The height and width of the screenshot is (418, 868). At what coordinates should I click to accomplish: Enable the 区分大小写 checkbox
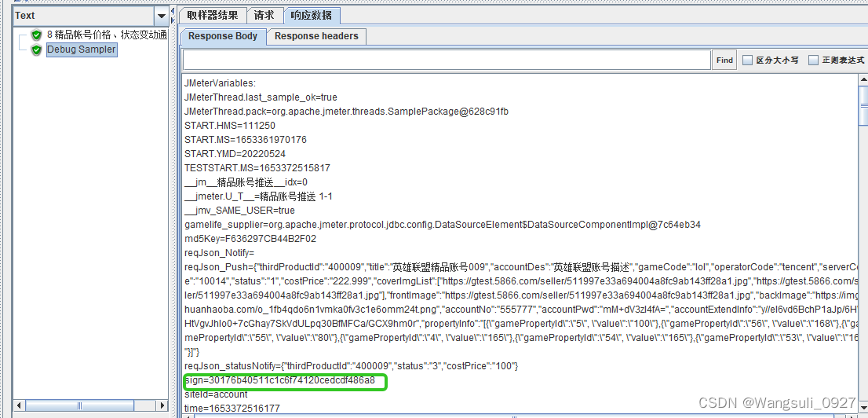[747, 60]
